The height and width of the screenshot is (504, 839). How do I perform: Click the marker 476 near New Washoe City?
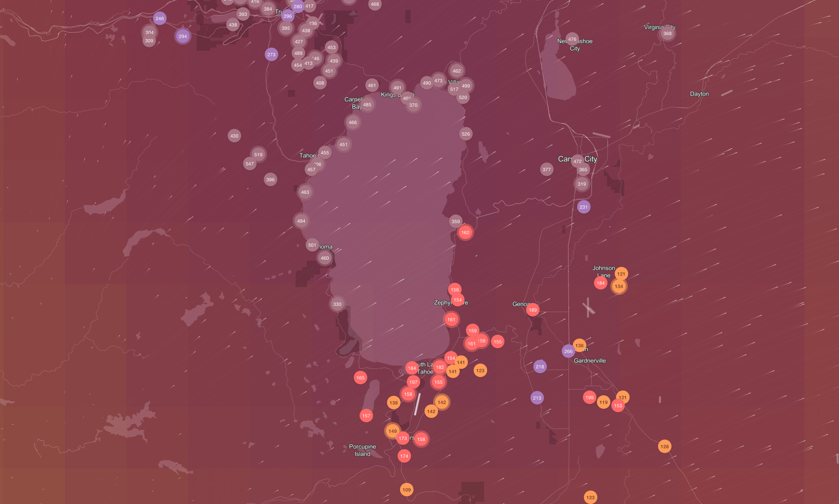click(x=572, y=40)
